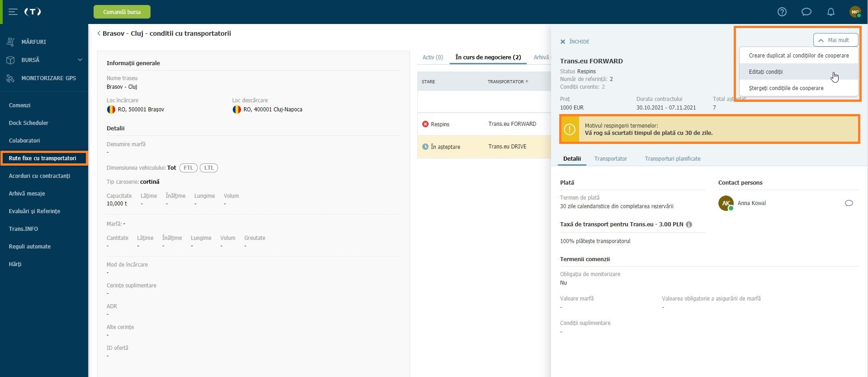Click the clock icon for În așteptare
Screen dimensions: 868x377
(425, 147)
